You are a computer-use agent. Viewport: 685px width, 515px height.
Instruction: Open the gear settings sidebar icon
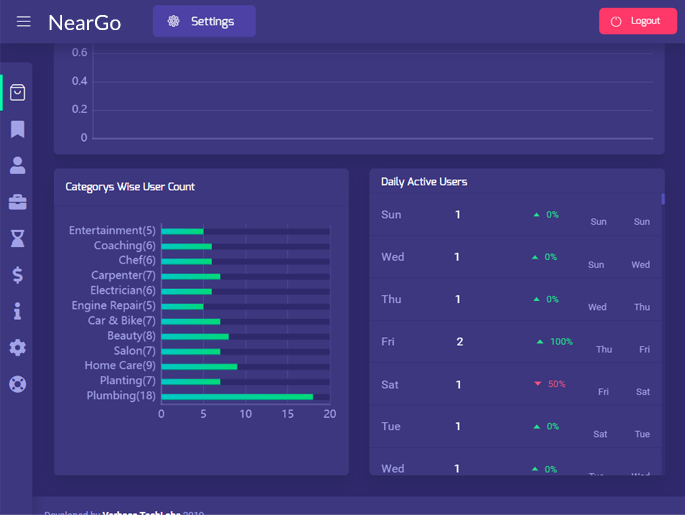pos(17,348)
